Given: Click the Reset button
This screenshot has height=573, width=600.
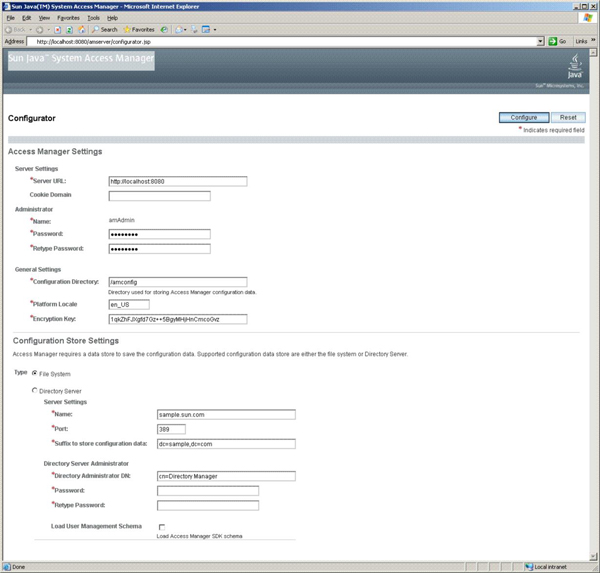Looking at the screenshot, I should coord(568,118).
